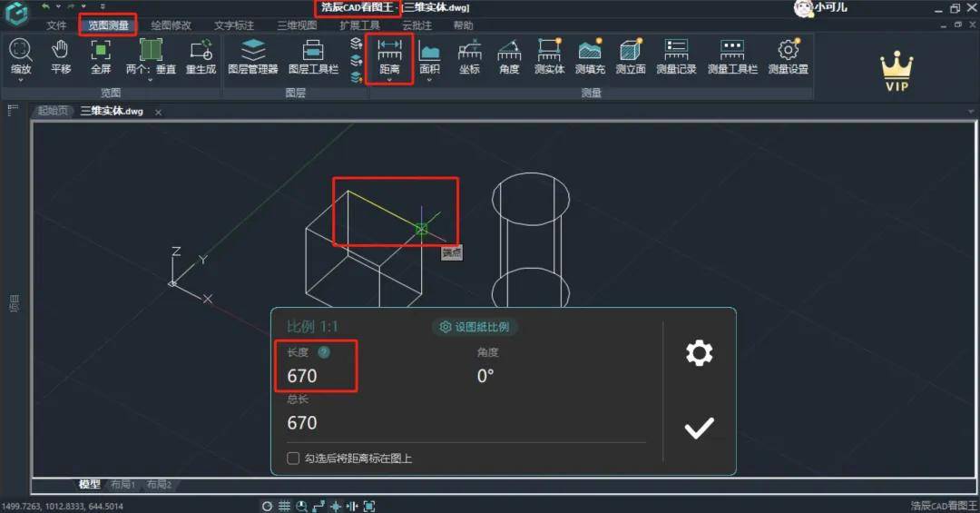
Task: Click the top small layer state icon
Action: [357, 44]
